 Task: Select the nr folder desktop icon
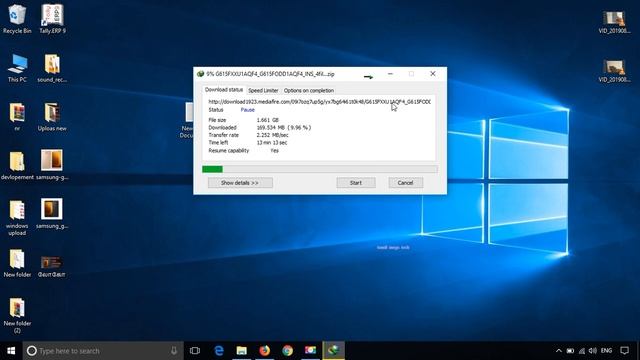[17, 116]
